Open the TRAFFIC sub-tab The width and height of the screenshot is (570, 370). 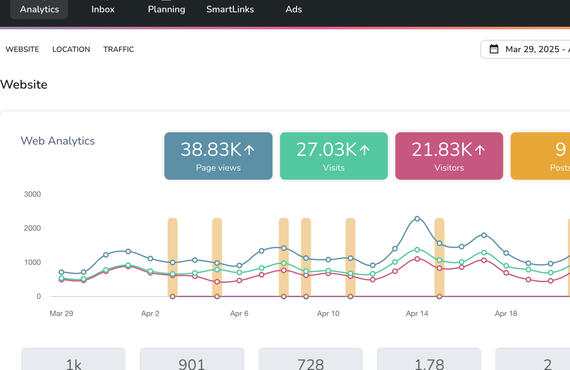pos(119,49)
